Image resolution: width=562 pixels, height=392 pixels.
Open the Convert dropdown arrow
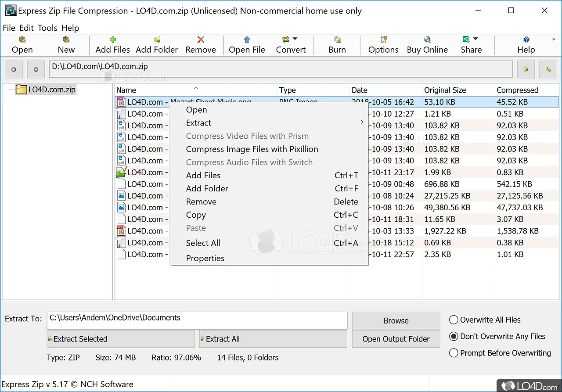(295, 39)
